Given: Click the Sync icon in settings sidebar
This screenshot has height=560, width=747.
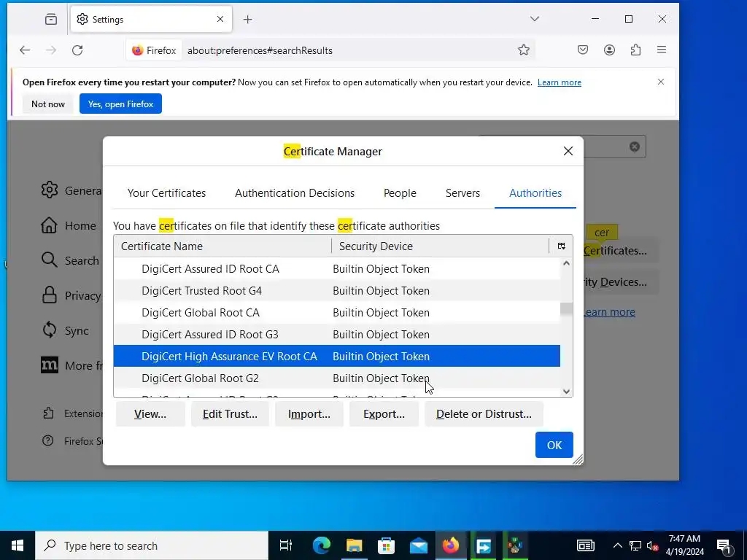Looking at the screenshot, I should (x=49, y=330).
